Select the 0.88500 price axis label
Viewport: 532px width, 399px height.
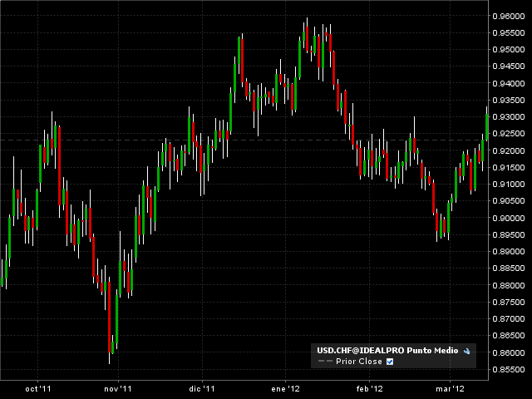[x=509, y=268]
